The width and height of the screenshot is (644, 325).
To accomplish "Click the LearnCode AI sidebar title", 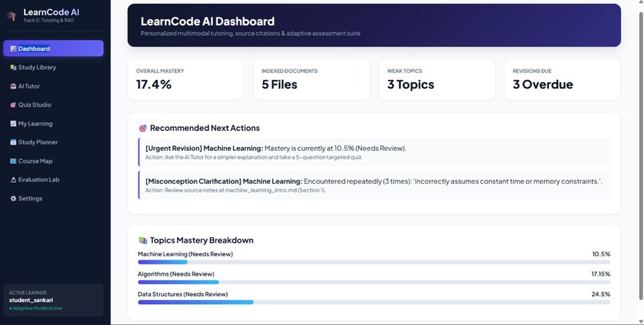I will click(x=51, y=12).
